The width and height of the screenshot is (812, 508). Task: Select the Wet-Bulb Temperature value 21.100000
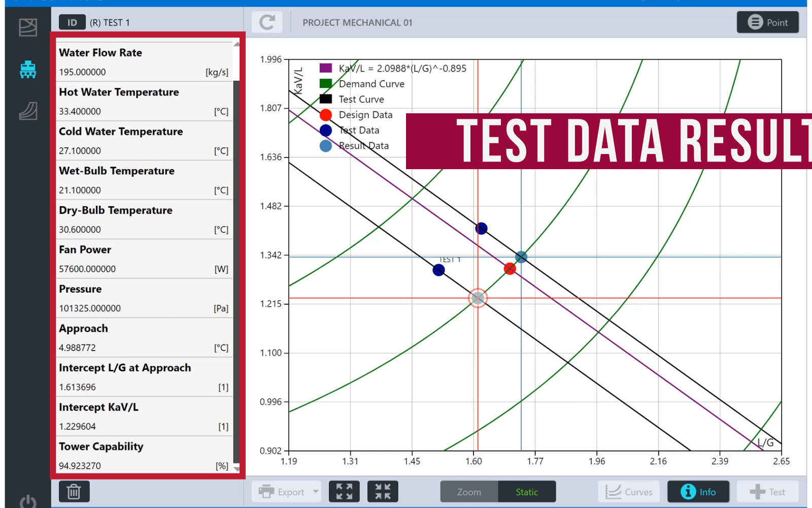point(80,190)
